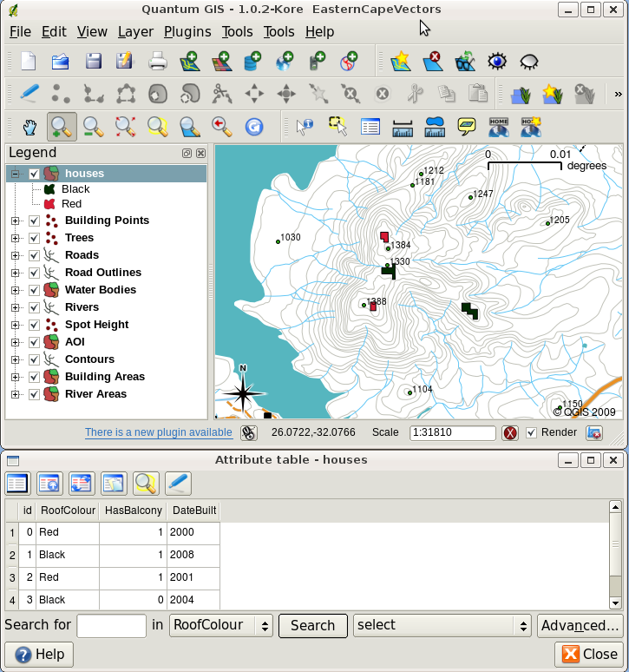The height and width of the screenshot is (672, 629).
Task: Click the Map Tips speech bubble icon
Action: 467,128
